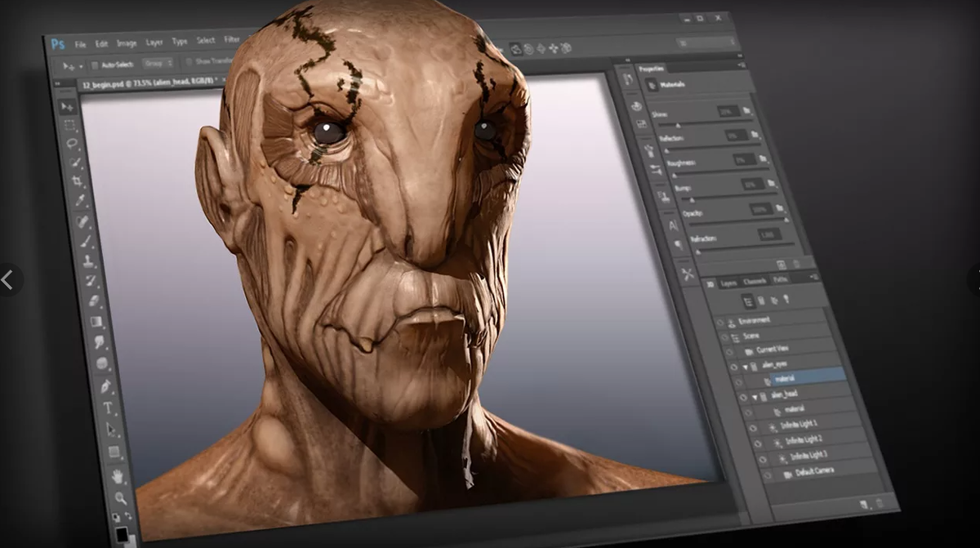Click the trash icon in 3D panel
The image size is (980, 548).
tap(880, 503)
